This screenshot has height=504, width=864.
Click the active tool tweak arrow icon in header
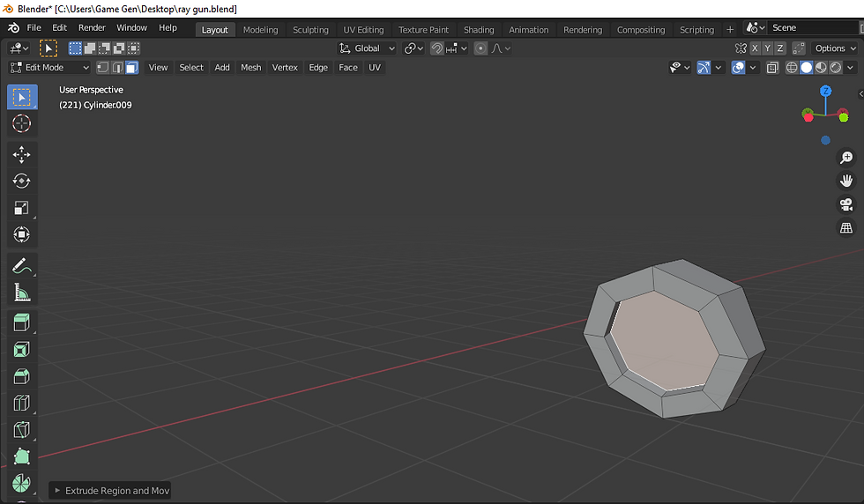click(48, 48)
